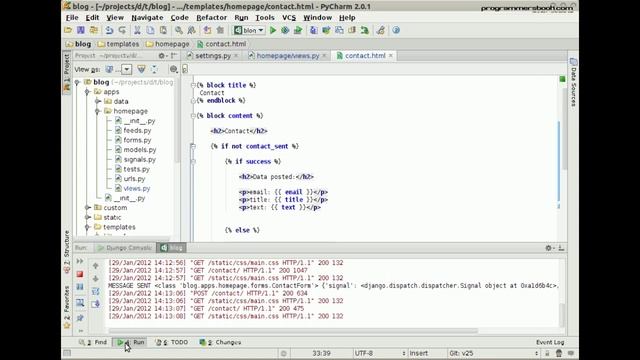Open the Event Log button
Viewport: 640px width, 360px height.
(x=550, y=342)
